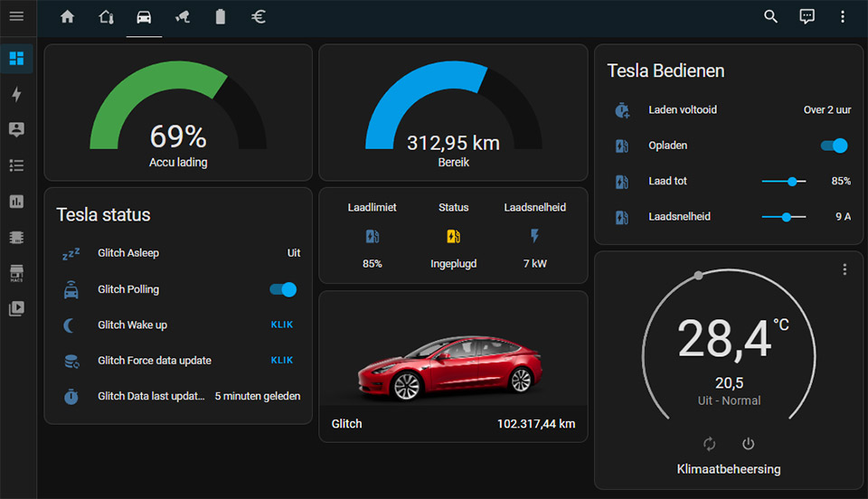Click the search icon in header
Viewport: 868px width, 499px height.
pos(770,16)
